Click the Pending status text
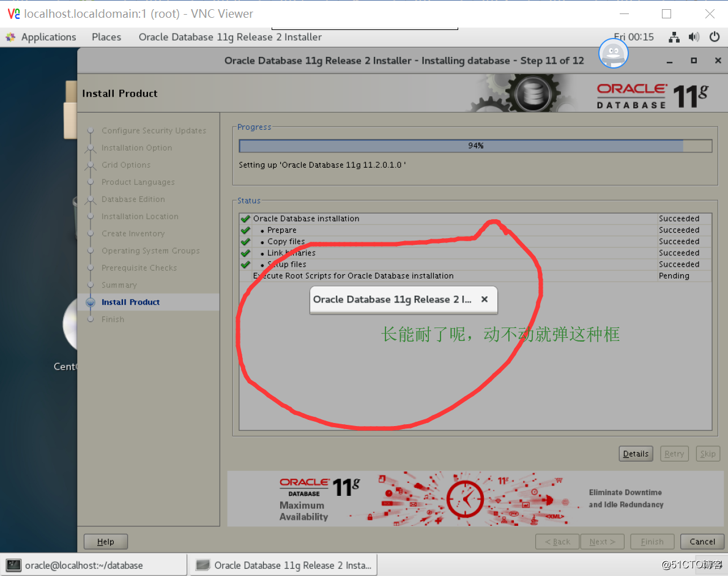The image size is (728, 576). tap(674, 276)
